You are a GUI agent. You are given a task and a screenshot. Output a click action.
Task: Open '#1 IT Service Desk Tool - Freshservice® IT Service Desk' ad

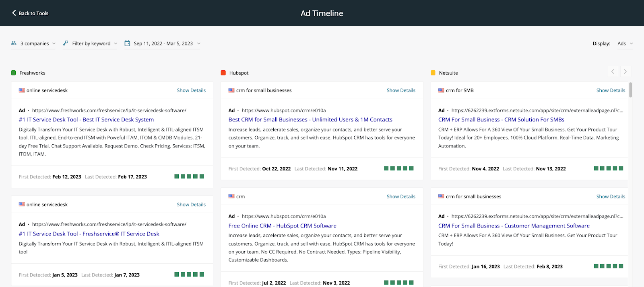click(89, 234)
